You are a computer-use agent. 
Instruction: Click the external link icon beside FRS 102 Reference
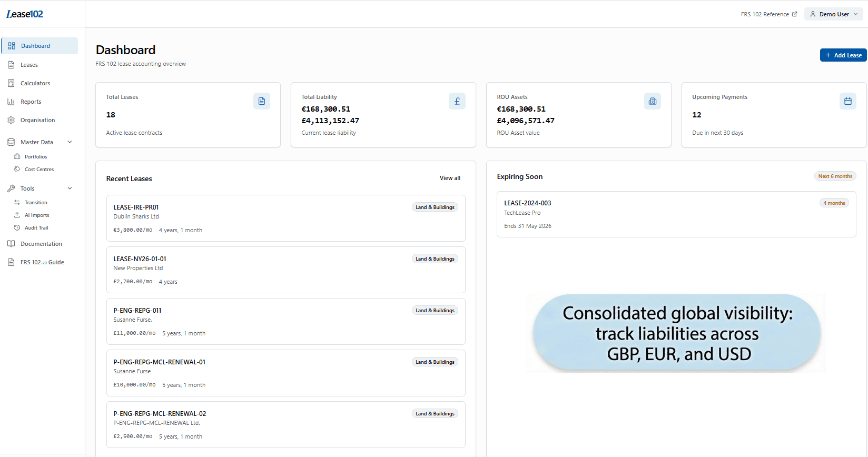point(795,14)
